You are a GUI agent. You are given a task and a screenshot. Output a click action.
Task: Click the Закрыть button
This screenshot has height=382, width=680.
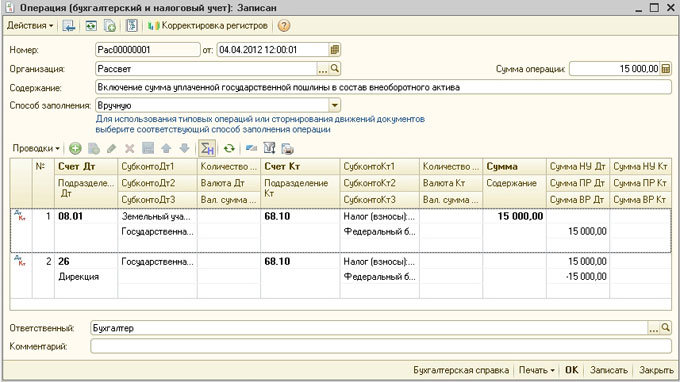[x=656, y=370]
